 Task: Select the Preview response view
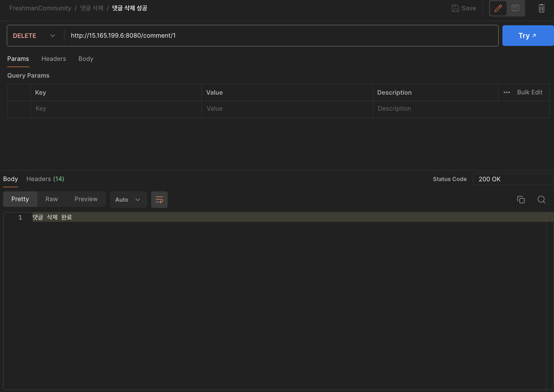86,199
